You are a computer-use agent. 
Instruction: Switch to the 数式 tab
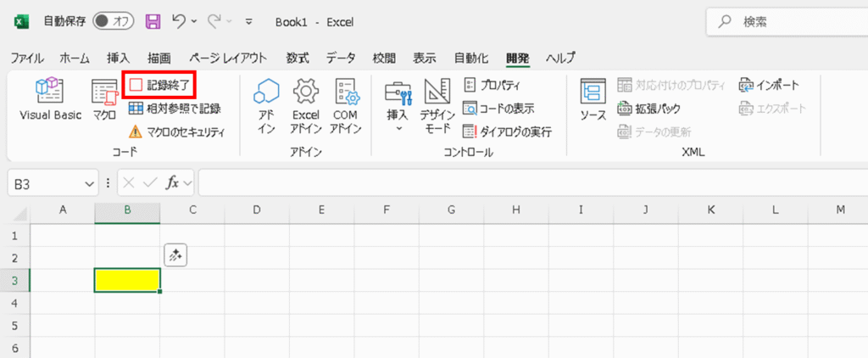(298, 59)
